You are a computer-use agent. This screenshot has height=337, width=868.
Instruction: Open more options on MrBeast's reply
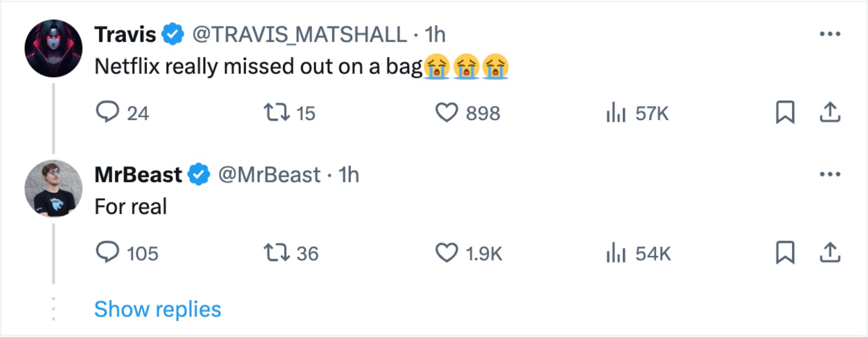(829, 174)
